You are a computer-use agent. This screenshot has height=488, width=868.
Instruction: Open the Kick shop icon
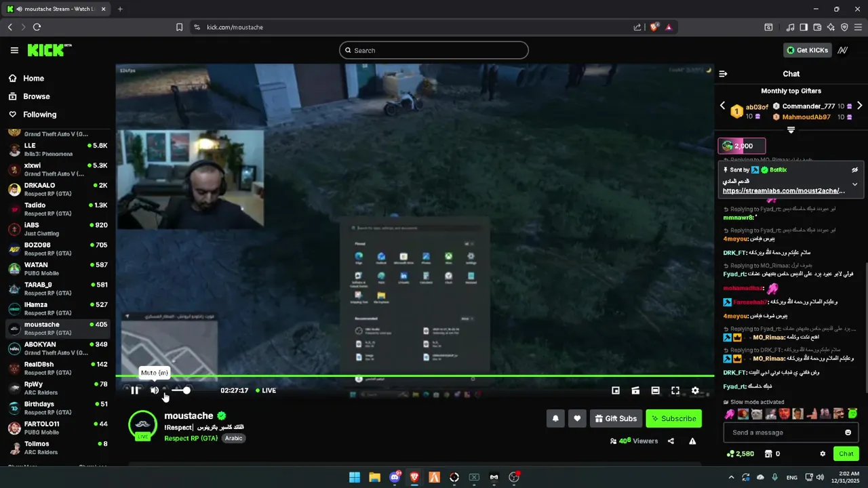768,453
